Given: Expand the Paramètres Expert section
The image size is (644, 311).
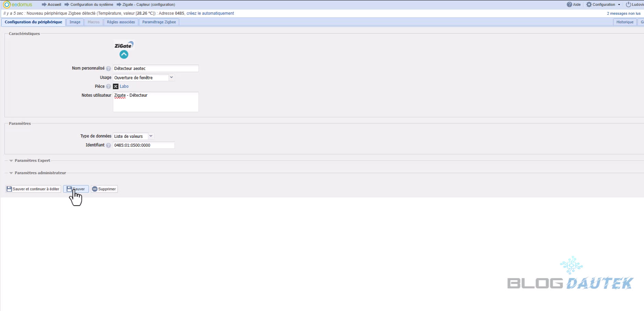Looking at the screenshot, I should point(32,160).
